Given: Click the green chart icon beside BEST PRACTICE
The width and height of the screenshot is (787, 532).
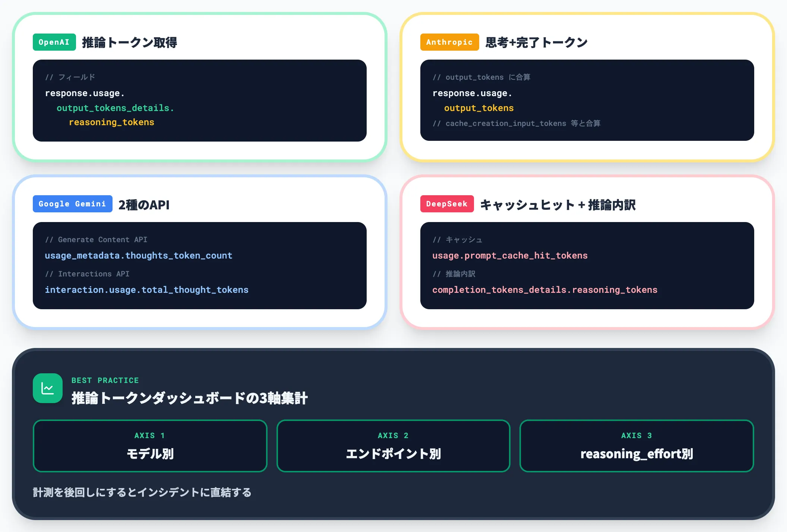Looking at the screenshot, I should [48, 388].
